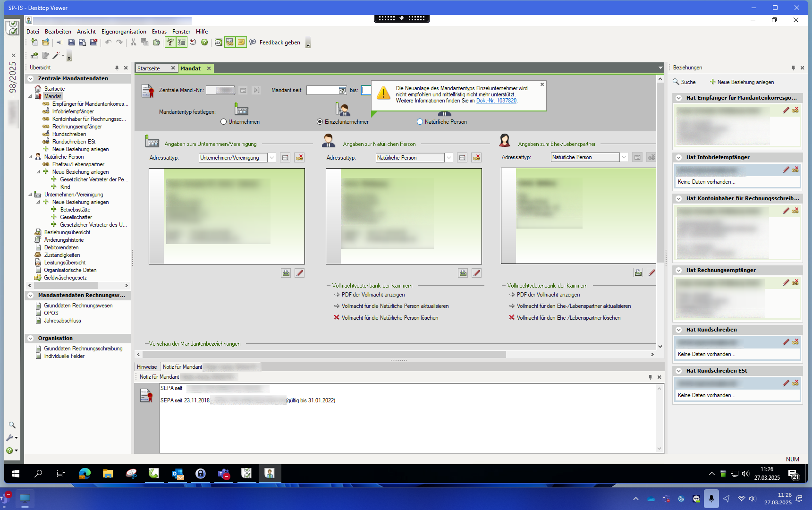Collapse the Zentrale Mandantendaten section
Viewport: 812px width, 510px height.
(31, 79)
